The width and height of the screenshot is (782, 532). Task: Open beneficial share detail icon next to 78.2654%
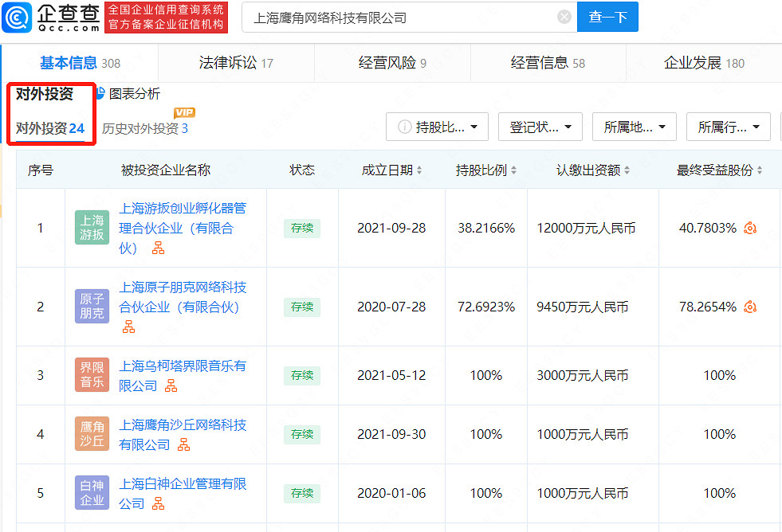pyautogui.click(x=749, y=307)
